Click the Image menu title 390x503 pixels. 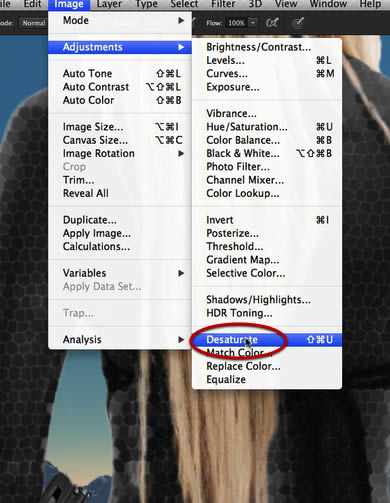tap(69, 4)
